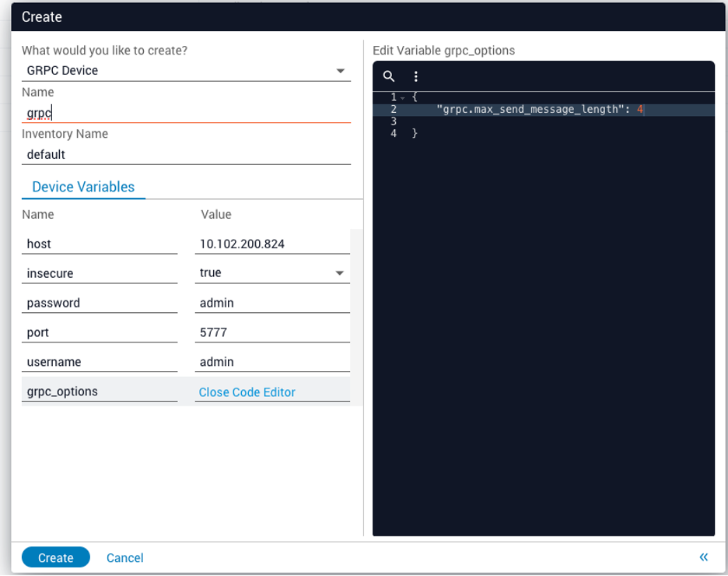This screenshot has width=728, height=576.
Task: Click the port value field 5777
Action: pyautogui.click(x=271, y=332)
